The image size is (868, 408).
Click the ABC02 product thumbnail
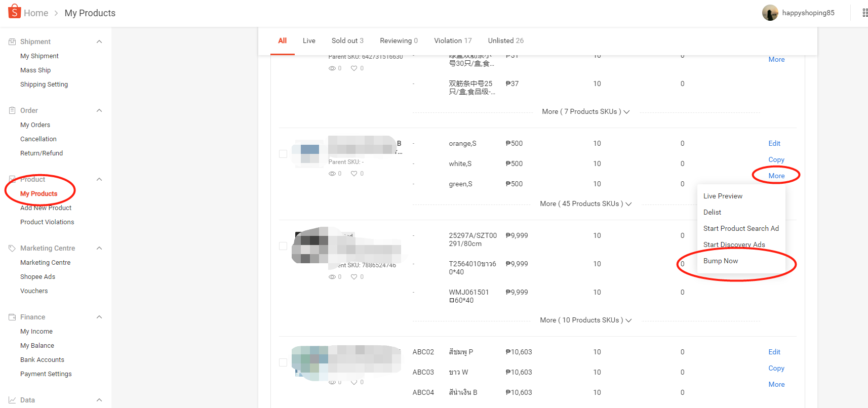(x=310, y=362)
